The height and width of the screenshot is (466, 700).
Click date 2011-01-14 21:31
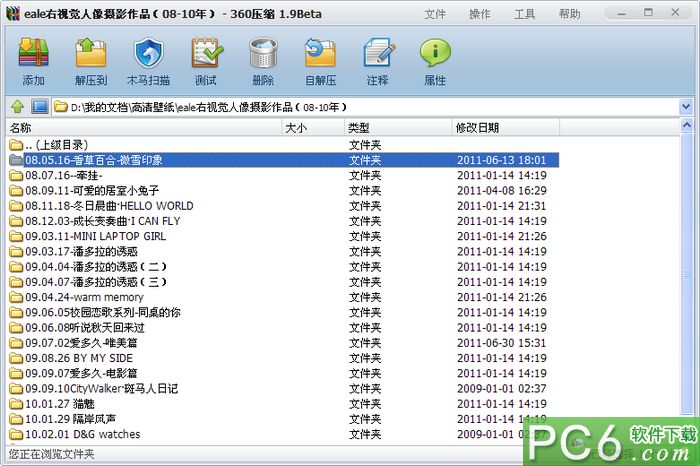tap(502, 206)
